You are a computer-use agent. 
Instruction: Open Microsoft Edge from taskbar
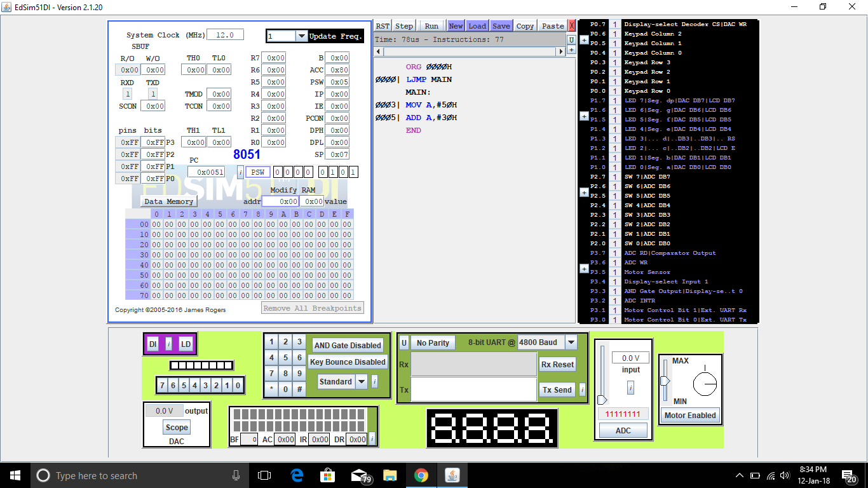297,475
